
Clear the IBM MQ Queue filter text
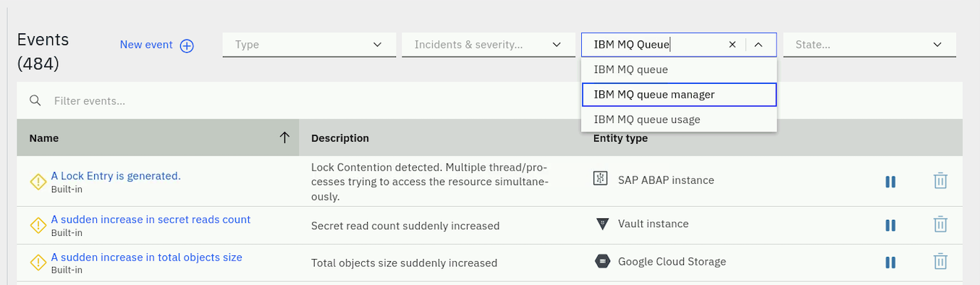[732, 45]
